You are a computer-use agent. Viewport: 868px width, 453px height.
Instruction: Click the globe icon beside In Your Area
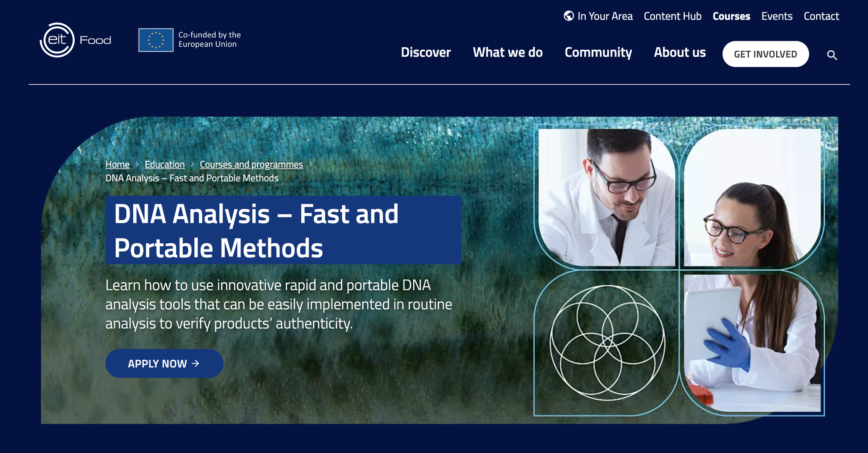569,16
